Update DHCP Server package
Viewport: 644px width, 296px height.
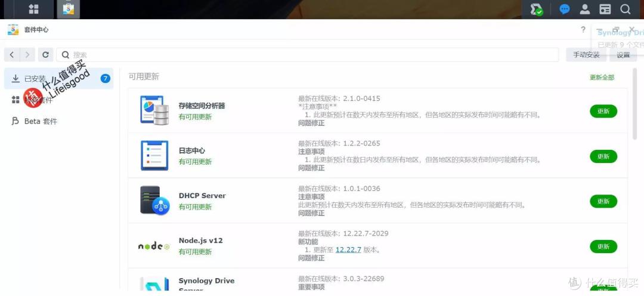pyautogui.click(x=603, y=201)
